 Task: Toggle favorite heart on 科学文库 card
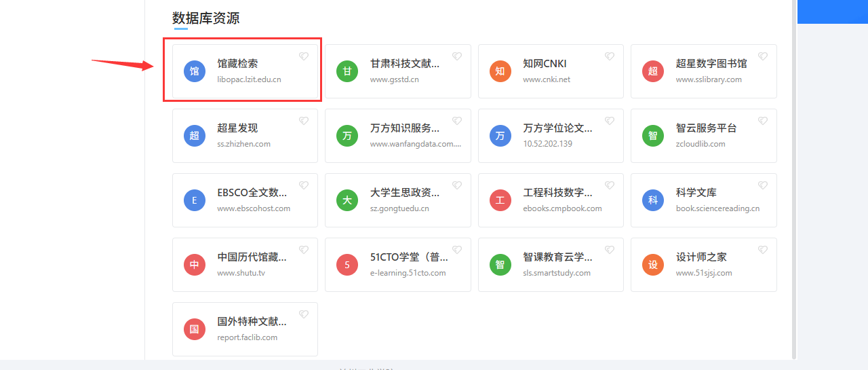(762, 185)
